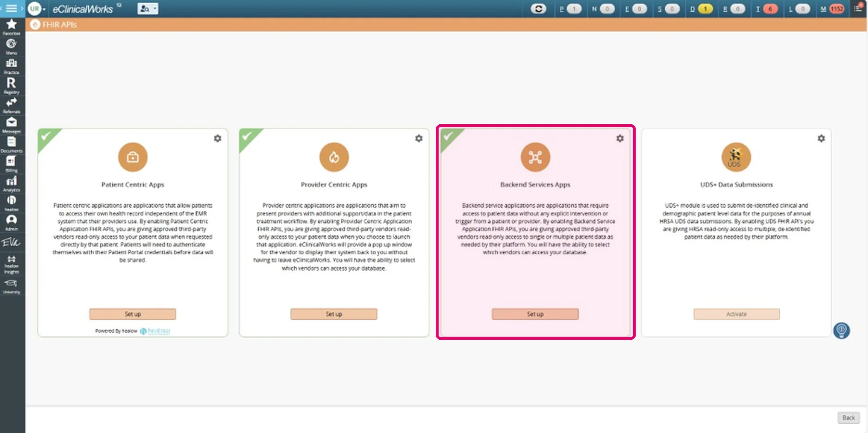Open settings gear on Provider Centric Apps card
The width and height of the screenshot is (868, 433).
tap(419, 138)
